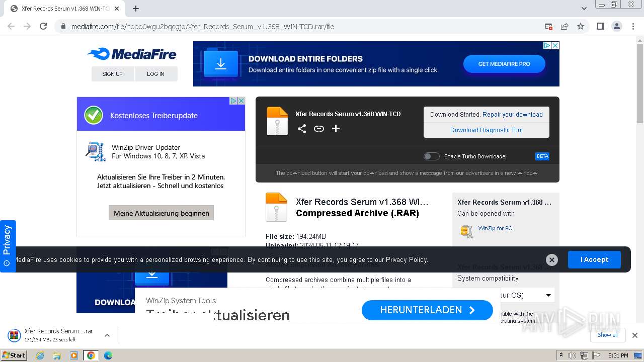The height and width of the screenshot is (362, 644).
Task: Click the MediaFire logo
Action: coord(132,54)
